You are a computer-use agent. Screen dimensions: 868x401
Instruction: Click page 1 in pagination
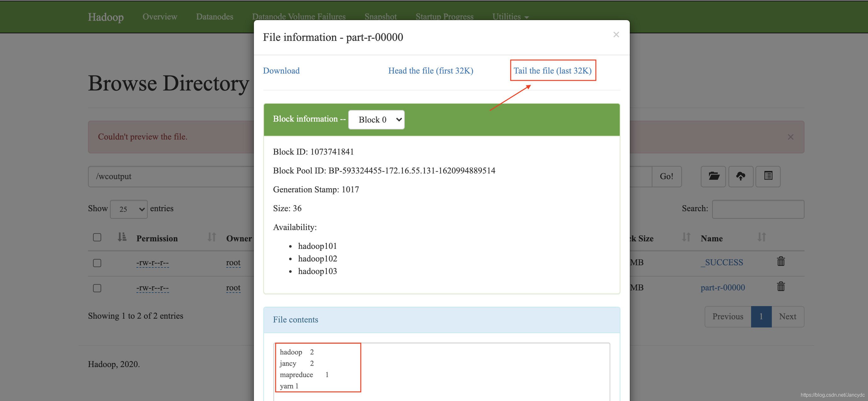coord(761,316)
